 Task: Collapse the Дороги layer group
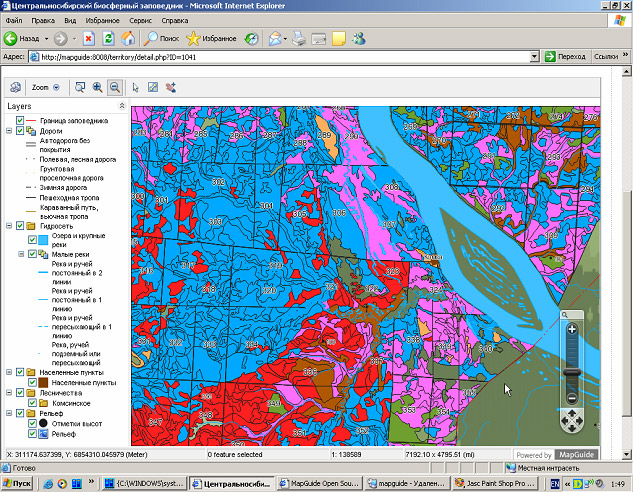(x=9, y=131)
